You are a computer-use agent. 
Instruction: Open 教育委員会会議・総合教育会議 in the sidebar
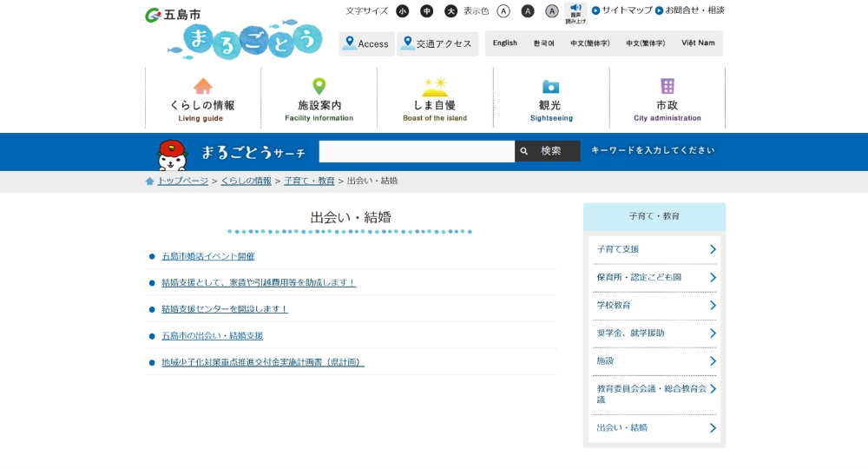coord(654,394)
